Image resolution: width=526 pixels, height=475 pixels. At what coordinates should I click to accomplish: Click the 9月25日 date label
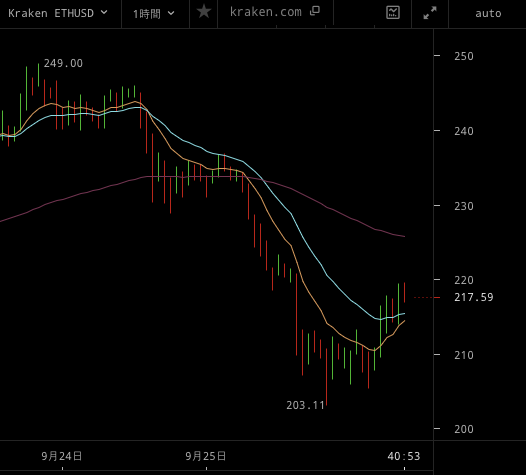point(206,456)
